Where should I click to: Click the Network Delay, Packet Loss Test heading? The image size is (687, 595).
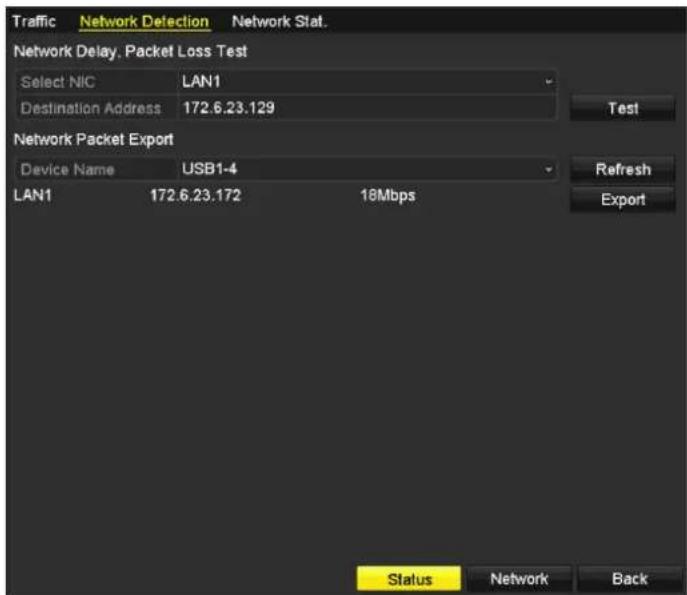[131, 51]
